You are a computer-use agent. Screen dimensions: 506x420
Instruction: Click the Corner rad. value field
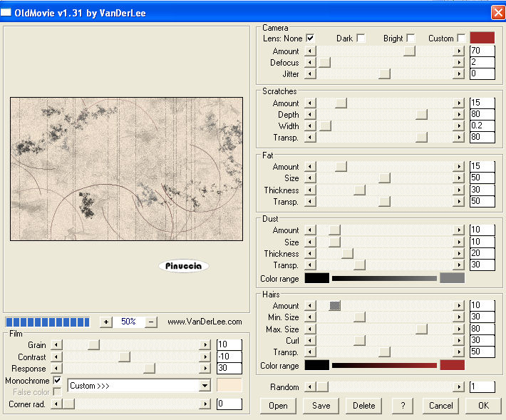(229, 404)
